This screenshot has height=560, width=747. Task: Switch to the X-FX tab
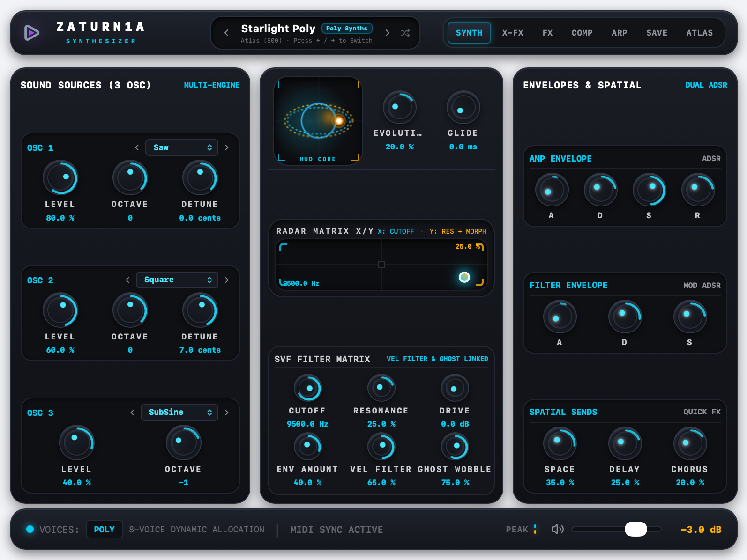[513, 33]
